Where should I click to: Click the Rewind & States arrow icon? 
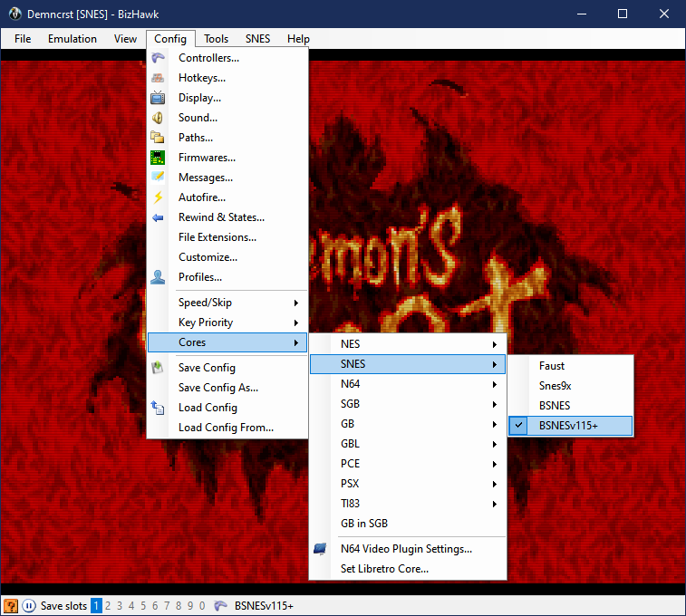(159, 217)
